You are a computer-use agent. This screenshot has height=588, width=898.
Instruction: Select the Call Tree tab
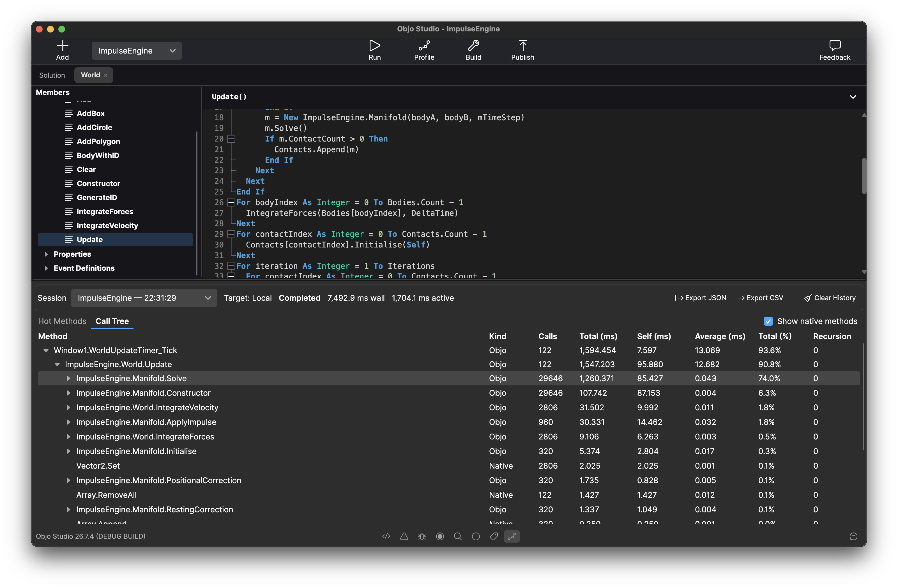[112, 321]
